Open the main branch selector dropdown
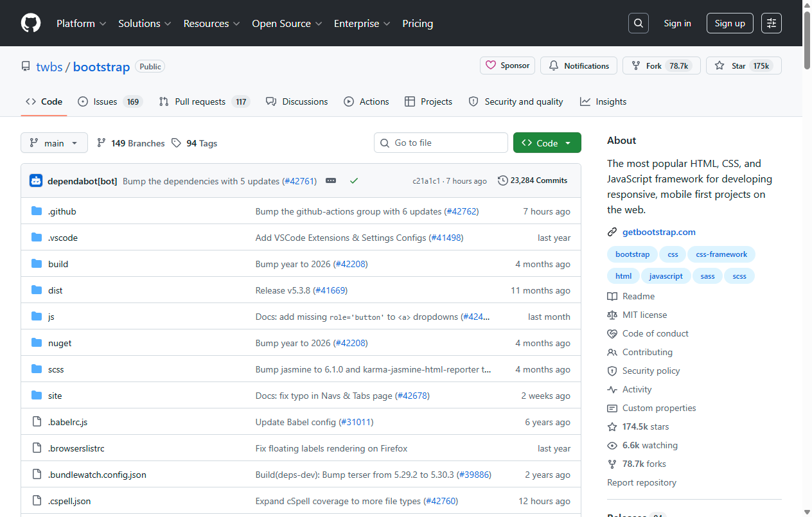 coord(54,143)
